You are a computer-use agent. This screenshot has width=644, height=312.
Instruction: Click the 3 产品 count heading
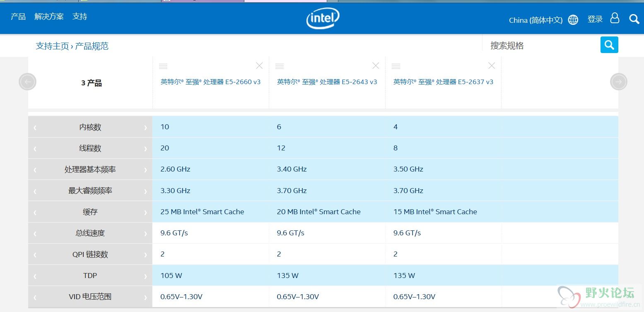(92, 83)
